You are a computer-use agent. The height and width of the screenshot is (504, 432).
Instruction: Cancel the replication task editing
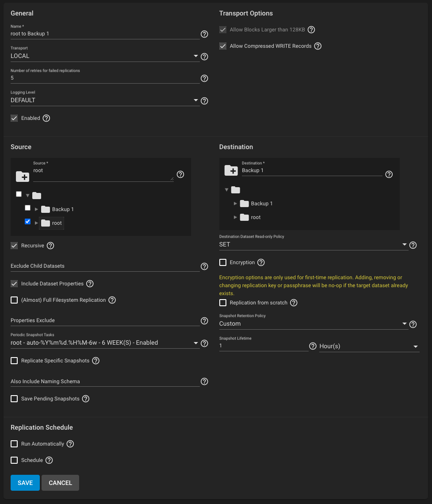click(x=61, y=483)
